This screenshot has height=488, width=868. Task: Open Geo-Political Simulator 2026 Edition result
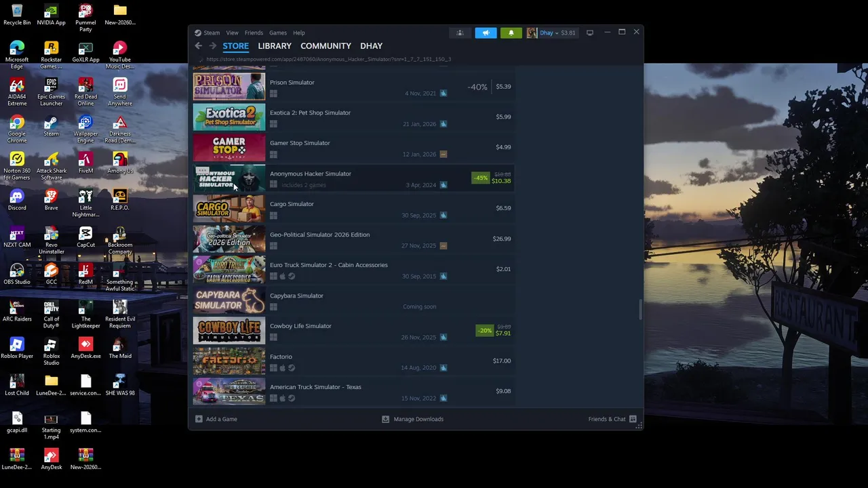coord(353,239)
